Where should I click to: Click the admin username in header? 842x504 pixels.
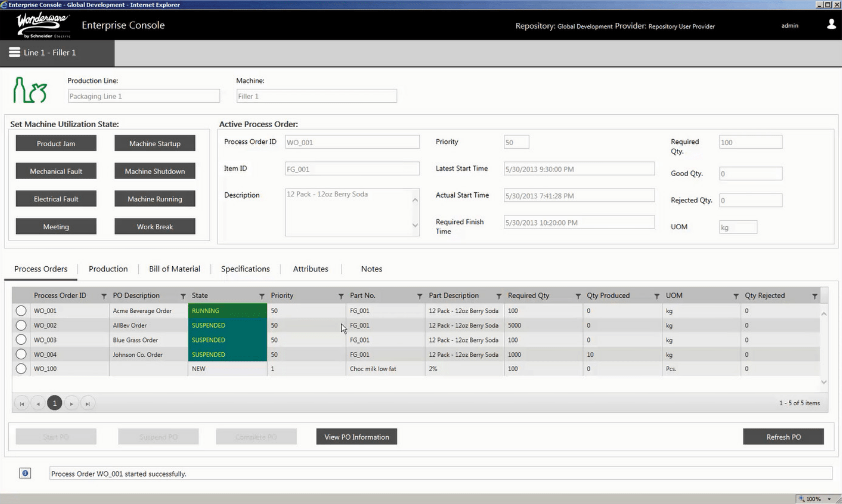pos(790,25)
